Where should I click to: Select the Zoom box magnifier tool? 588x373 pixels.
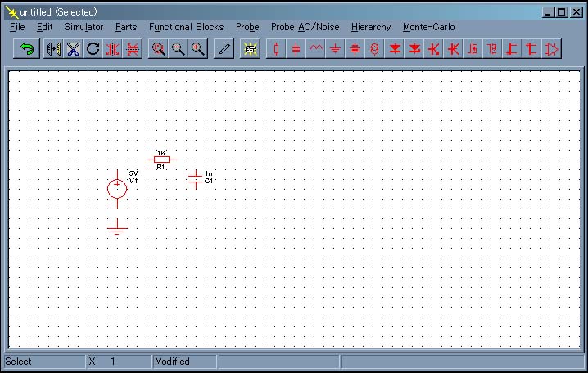pos(158,49)
